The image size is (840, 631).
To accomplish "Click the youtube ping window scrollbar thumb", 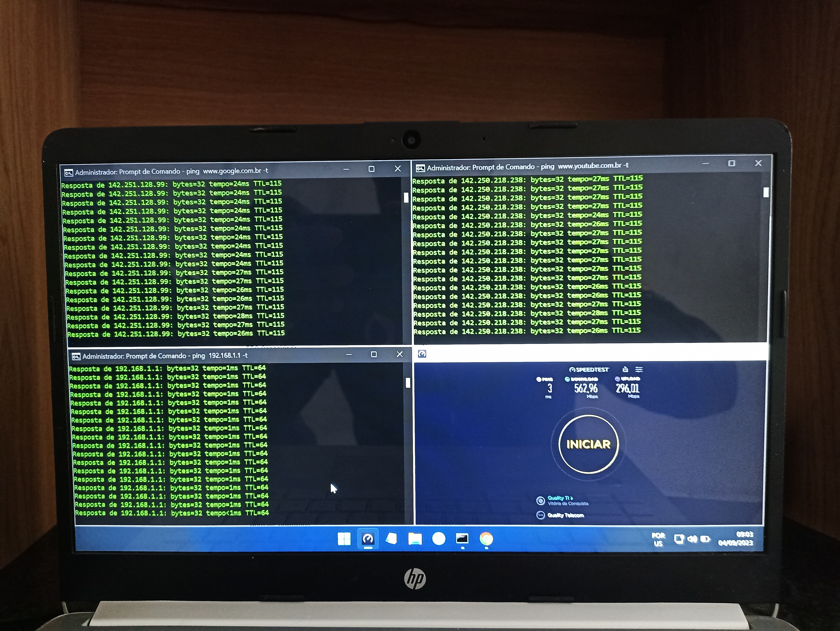I will click(x=766, y=193).
